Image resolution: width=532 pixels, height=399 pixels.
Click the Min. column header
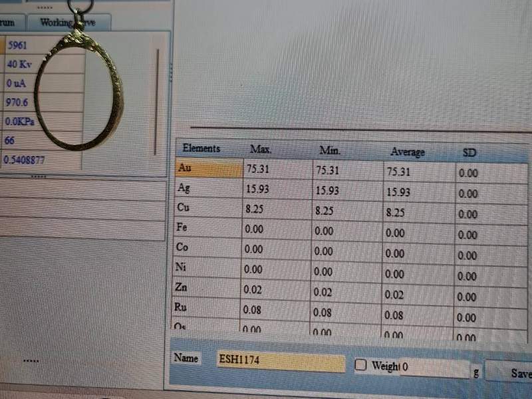330,151
